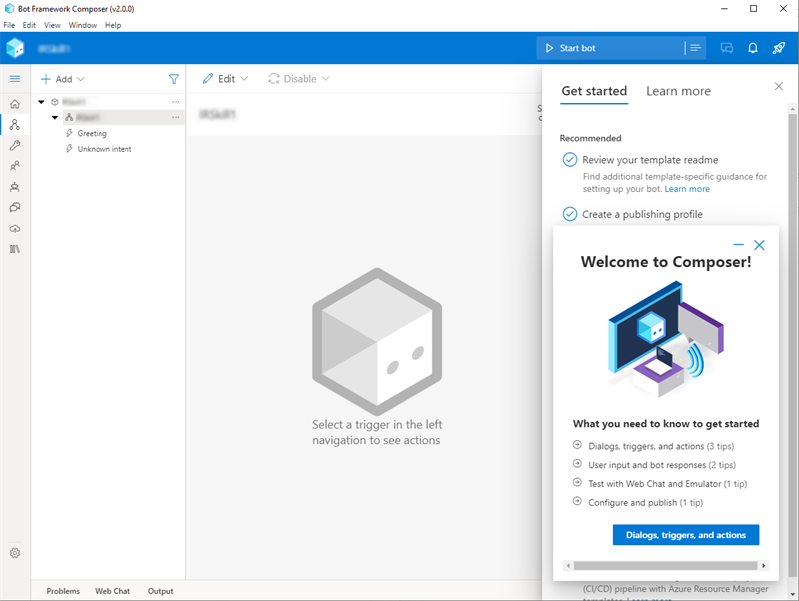Click Dialogs, triggers, and actions button
Image resolution: width=799 pixels, height=601 pixels.
click(x=685, y=535)
